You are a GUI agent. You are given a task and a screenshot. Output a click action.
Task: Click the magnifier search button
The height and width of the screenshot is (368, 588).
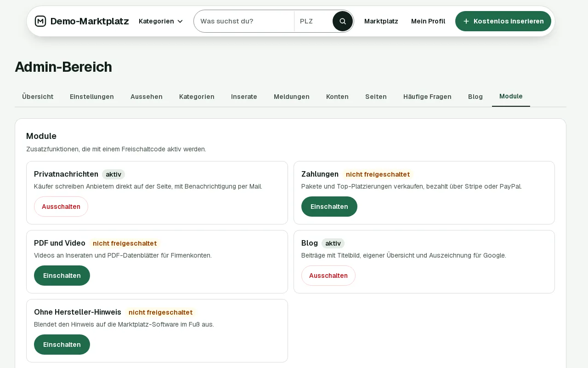pyautogui.click(x=343, y=21)
